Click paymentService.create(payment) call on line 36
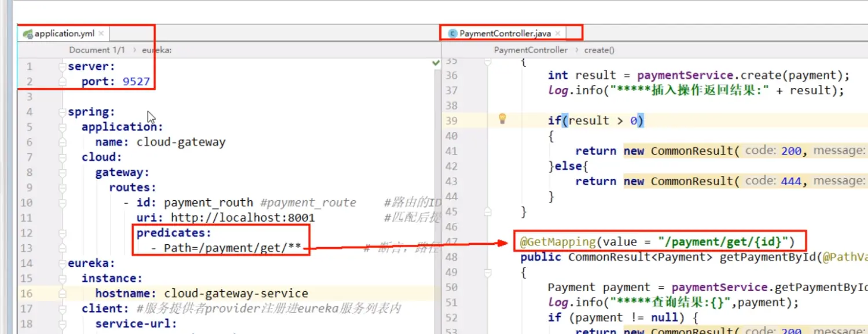 click(x=741, y=75)
